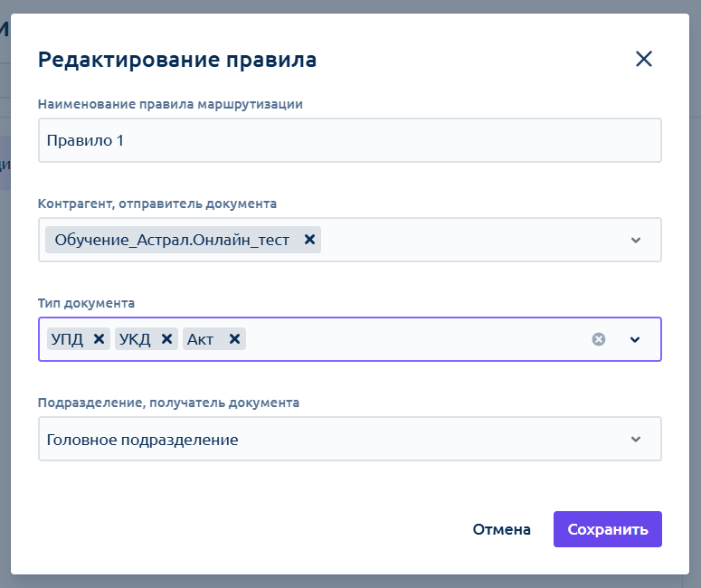This screenshot has width=701, height=588.
Task: Expand the Подразделение recipient dropdown
Action: coord(635,439)
